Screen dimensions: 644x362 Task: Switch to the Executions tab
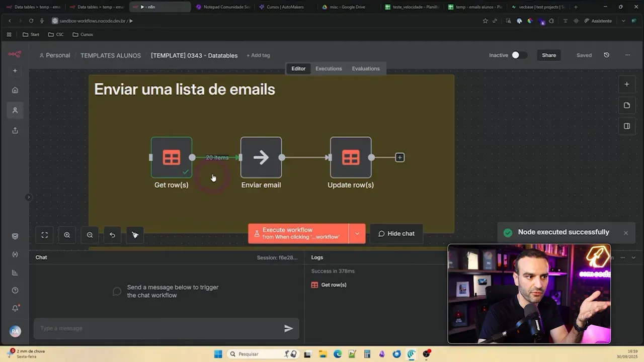[328, 68]
